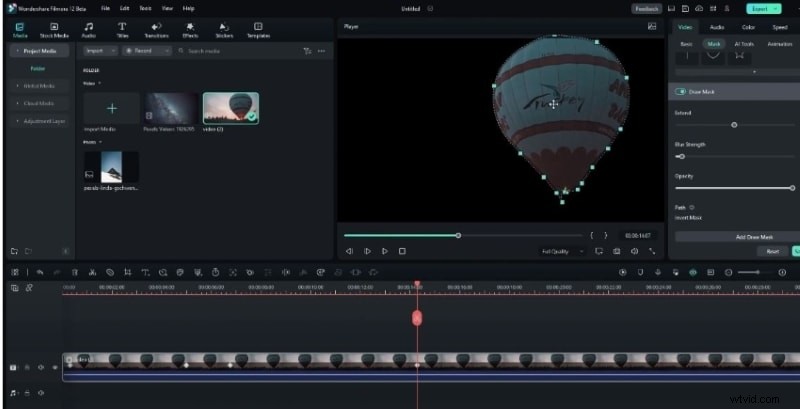Image resolution: width=800 pixels, height=409 pixels.
Task: Open the Import dropdown
Action: (x=99, y=51)
